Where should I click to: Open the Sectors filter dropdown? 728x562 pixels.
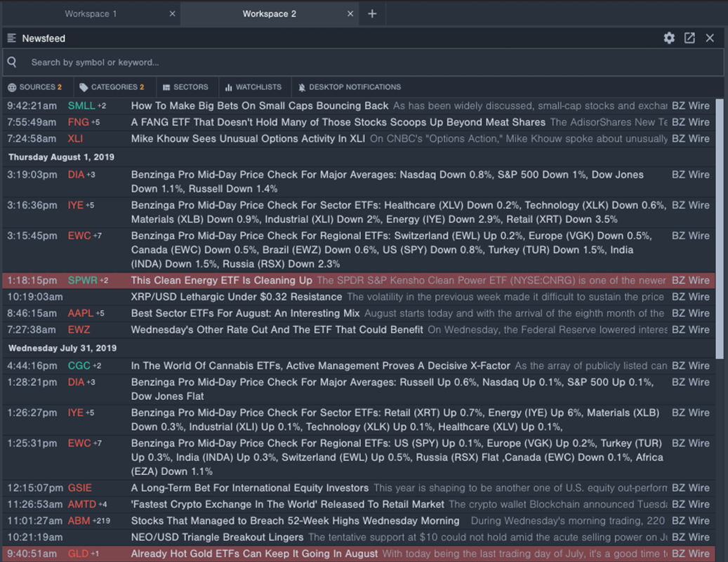(186, 87)
